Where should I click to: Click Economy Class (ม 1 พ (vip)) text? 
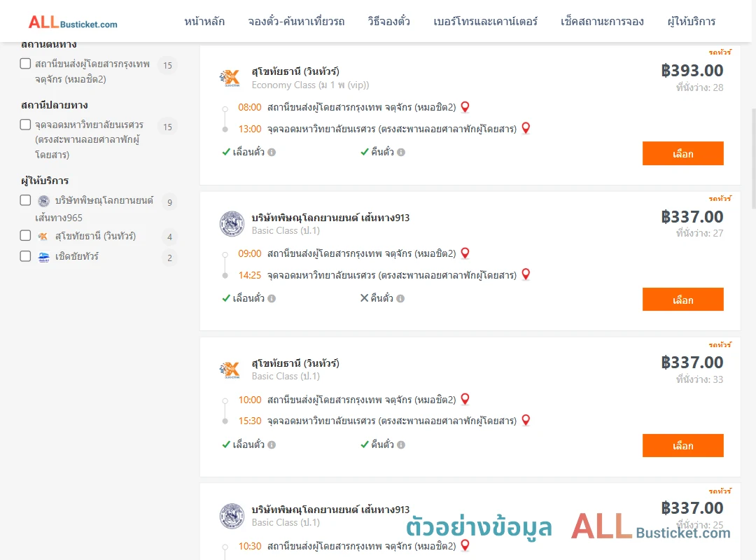(x=310, y=85)
